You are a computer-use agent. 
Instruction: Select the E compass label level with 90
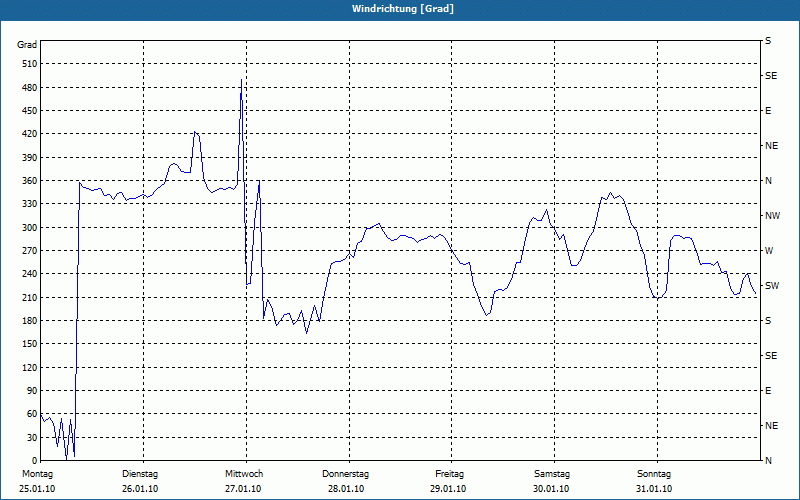click(768, 391)
